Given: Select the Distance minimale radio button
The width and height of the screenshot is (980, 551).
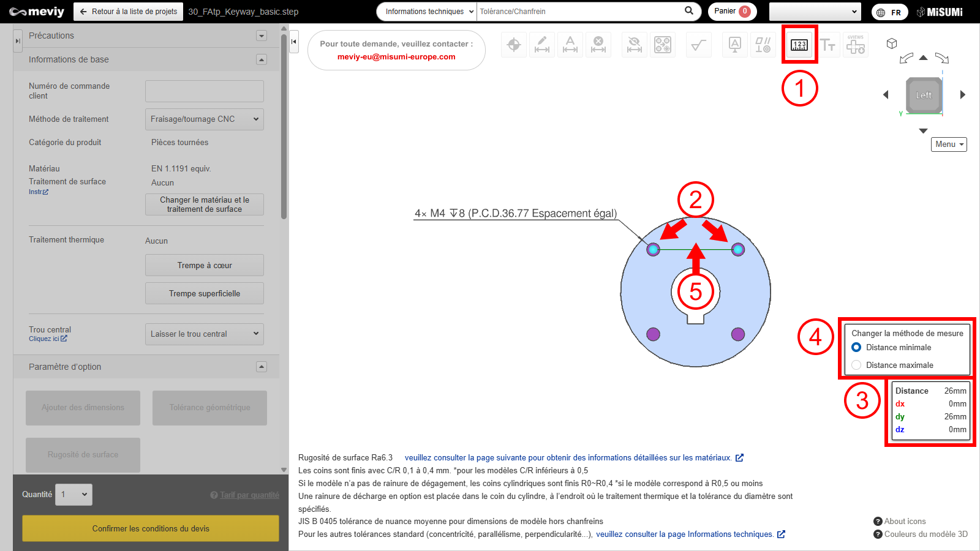Looking at the screenshot, I should pyautogui.click(x=856, y=347).
